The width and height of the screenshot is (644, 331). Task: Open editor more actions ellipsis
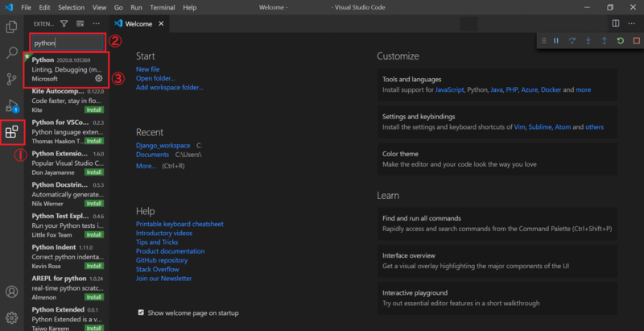632,23
